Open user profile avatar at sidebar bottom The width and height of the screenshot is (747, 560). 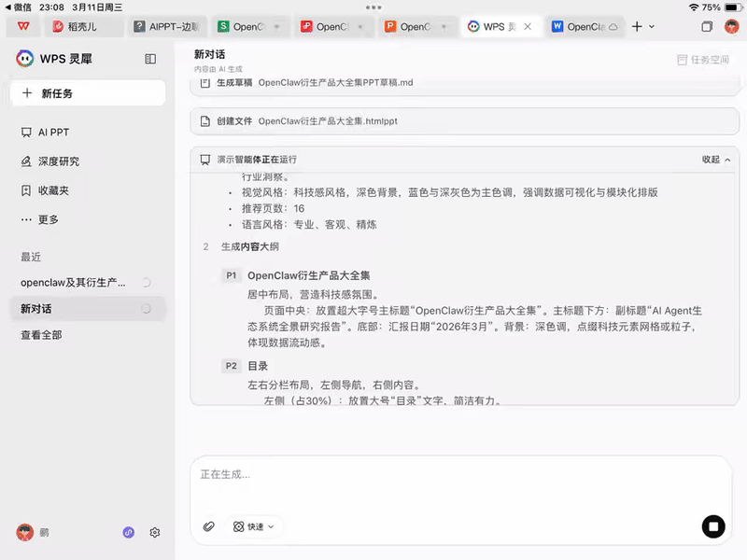[x=25, y=532]
